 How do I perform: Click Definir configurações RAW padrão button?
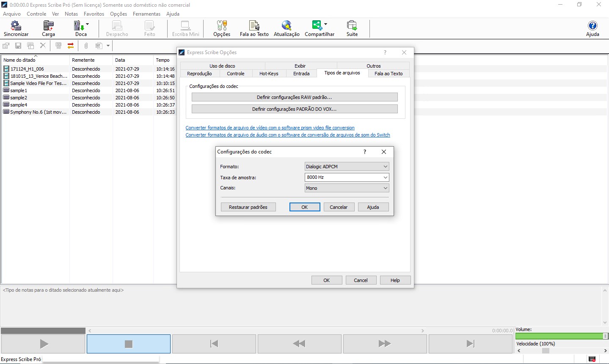pos(295,97)
